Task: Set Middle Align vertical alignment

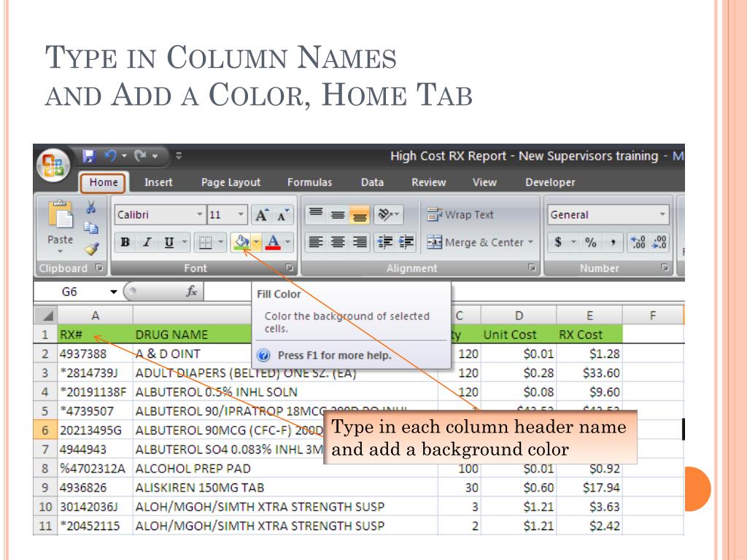Action: (x=338, y=215)
